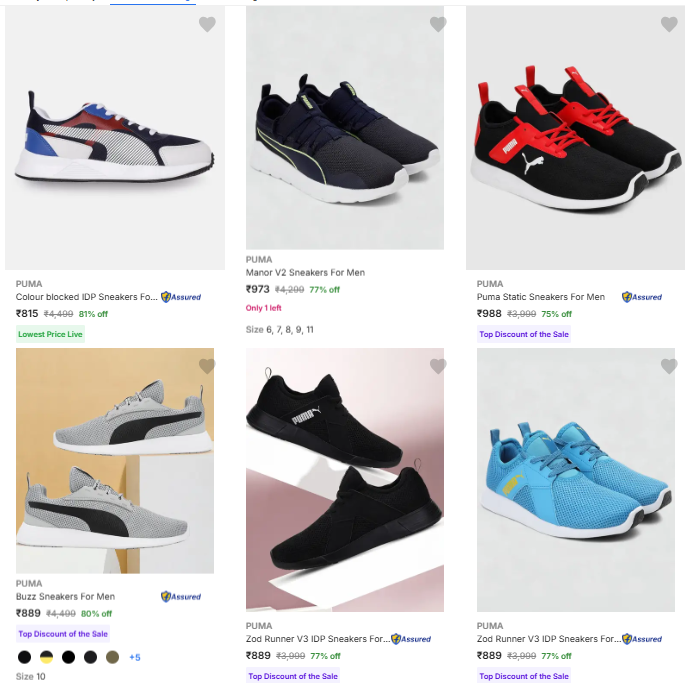Select the black and yellow color swatch
Viewport: 685px width, 683px height.
46,657
